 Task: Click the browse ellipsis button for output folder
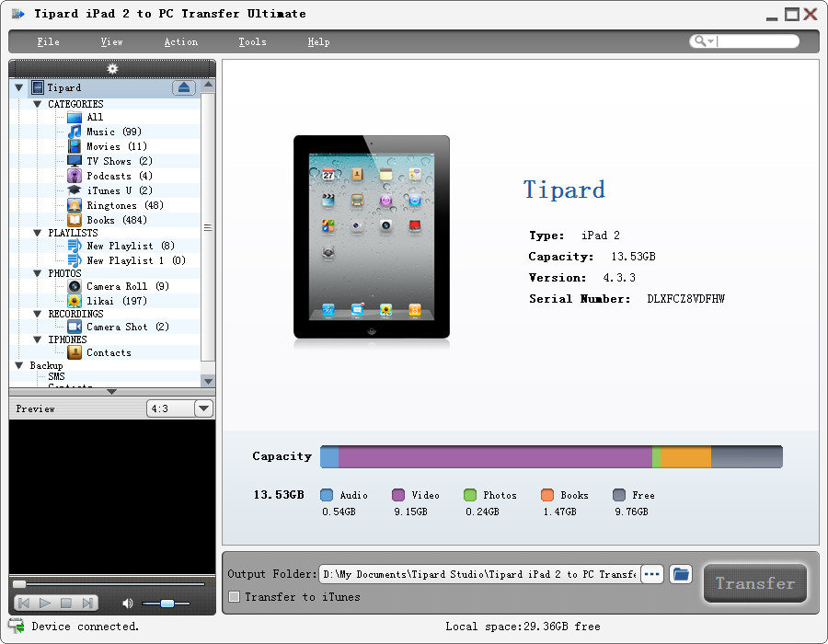click(x=651, y=574)
